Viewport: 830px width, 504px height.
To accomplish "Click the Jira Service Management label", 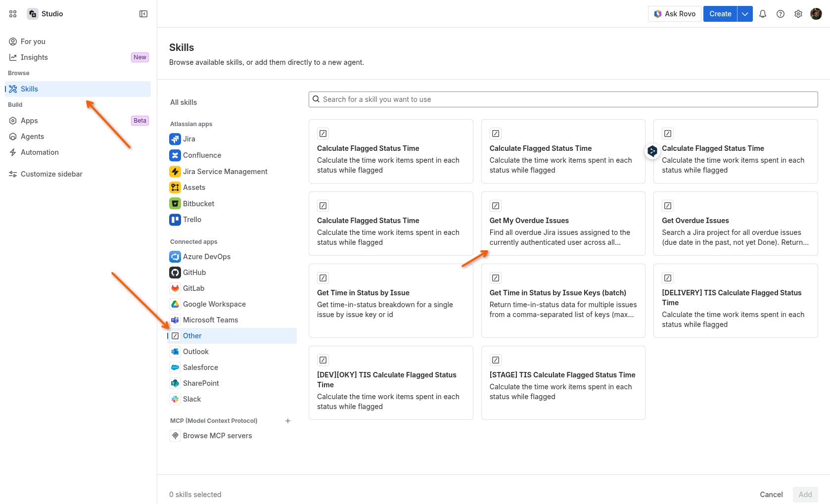I will pyautogui.click(x=225, y=172).
